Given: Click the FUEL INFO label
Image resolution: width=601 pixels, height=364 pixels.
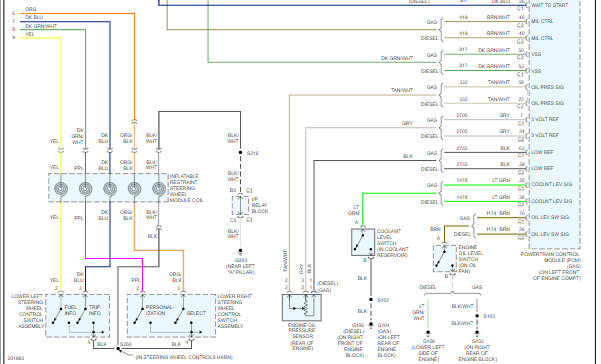Looking at the screenshot, I should [71, 310].
